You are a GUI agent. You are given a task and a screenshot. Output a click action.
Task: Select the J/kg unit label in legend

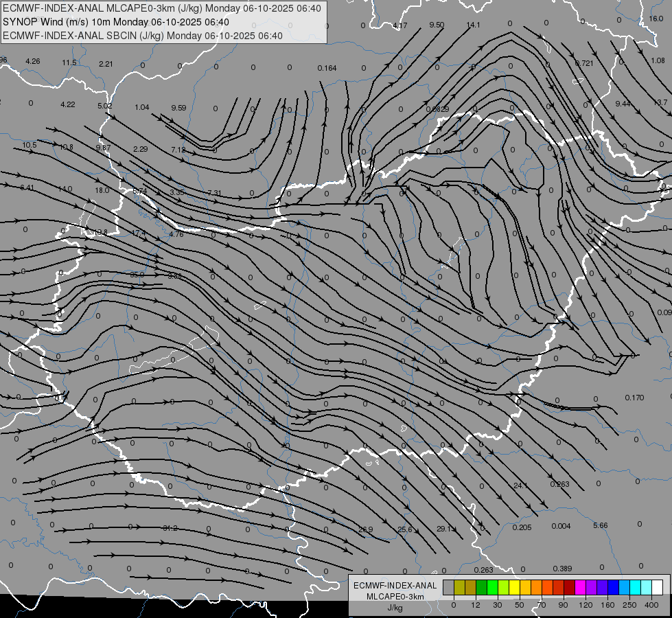point(395,608)
